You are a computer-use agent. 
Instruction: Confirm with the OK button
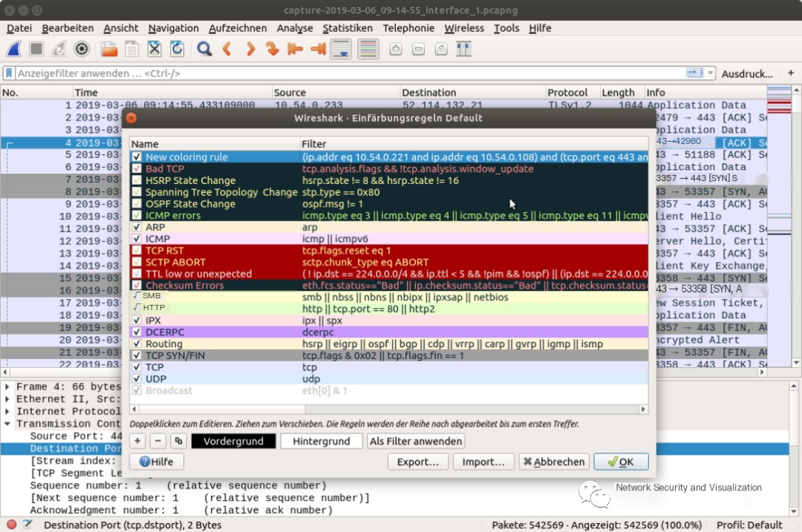point(621,462)
